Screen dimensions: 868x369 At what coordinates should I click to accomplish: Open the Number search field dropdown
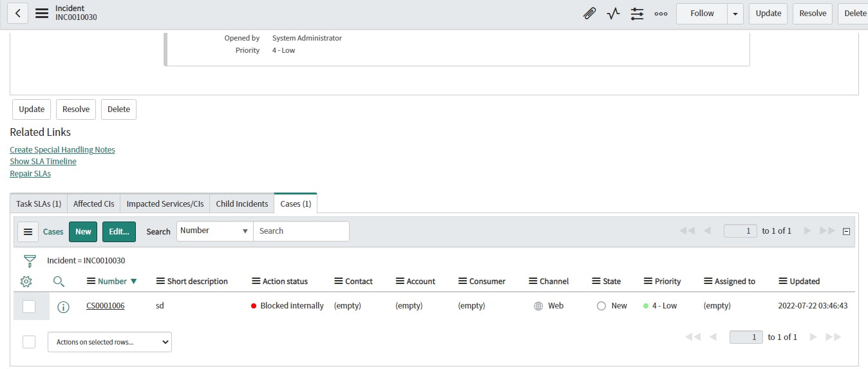pos(214,231)
